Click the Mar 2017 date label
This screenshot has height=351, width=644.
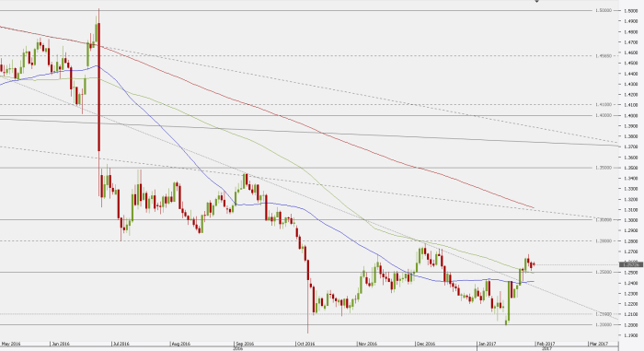coord(598,344)
